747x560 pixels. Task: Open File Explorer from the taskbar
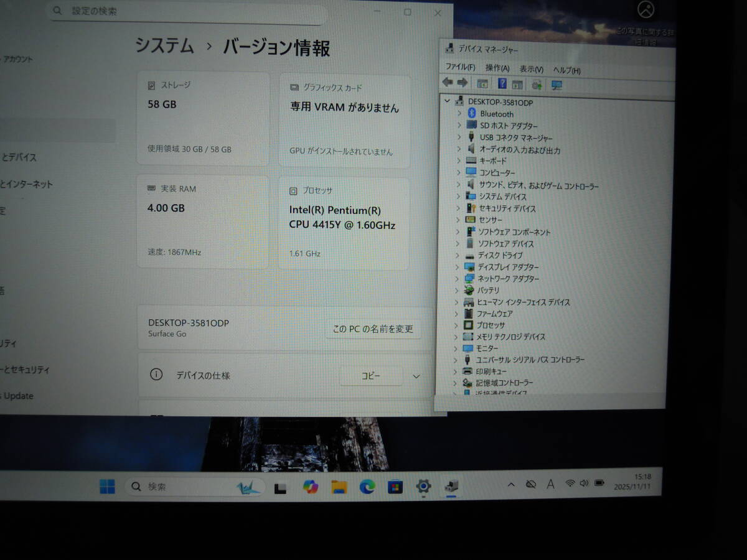point(339,487)
